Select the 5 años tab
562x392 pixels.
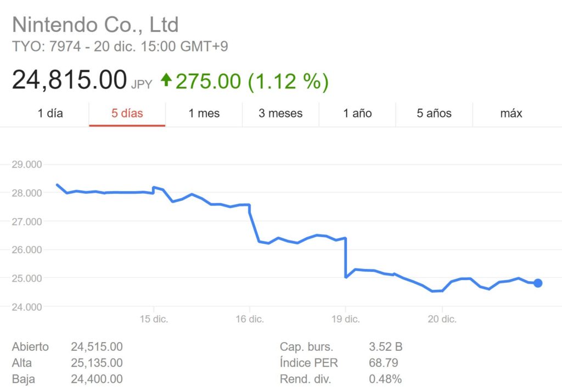coord(434,114)
